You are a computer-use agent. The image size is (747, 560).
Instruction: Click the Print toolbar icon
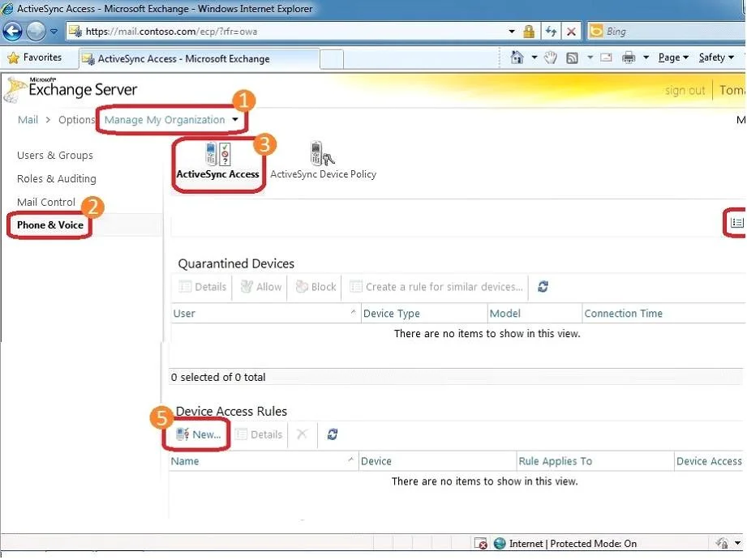[629, 58]
